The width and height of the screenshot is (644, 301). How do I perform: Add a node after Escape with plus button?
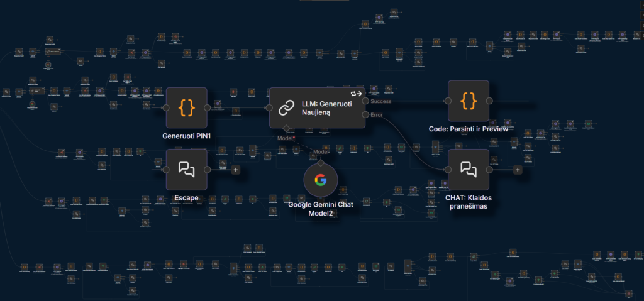point(236,170)
